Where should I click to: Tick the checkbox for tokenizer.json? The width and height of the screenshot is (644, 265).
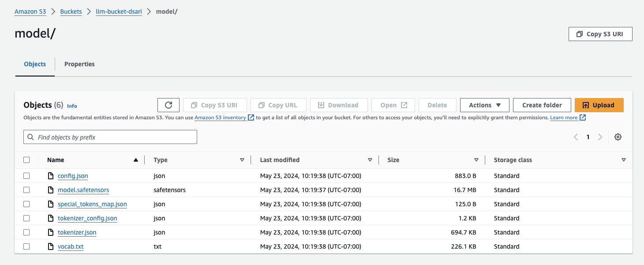(x=26, y=232)
